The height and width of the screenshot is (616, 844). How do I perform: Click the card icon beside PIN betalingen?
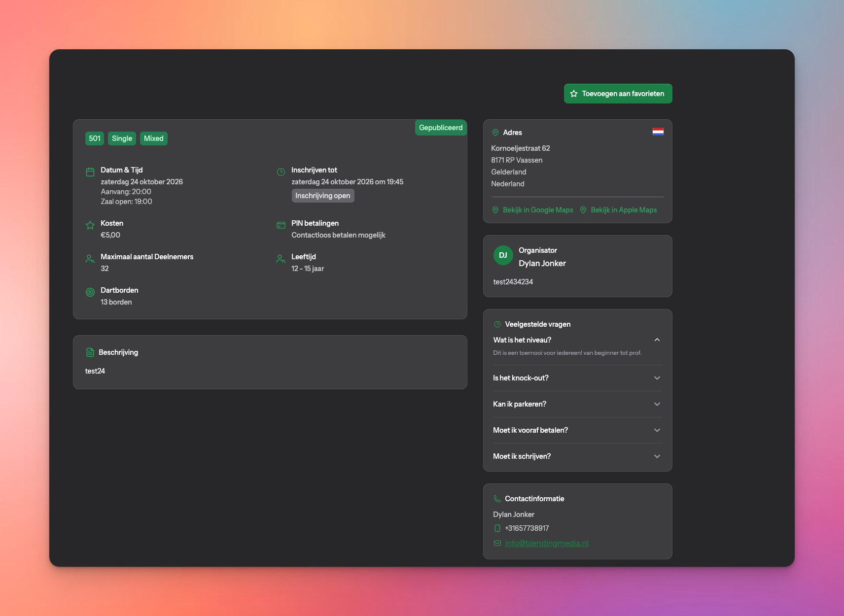coord(281,225)
